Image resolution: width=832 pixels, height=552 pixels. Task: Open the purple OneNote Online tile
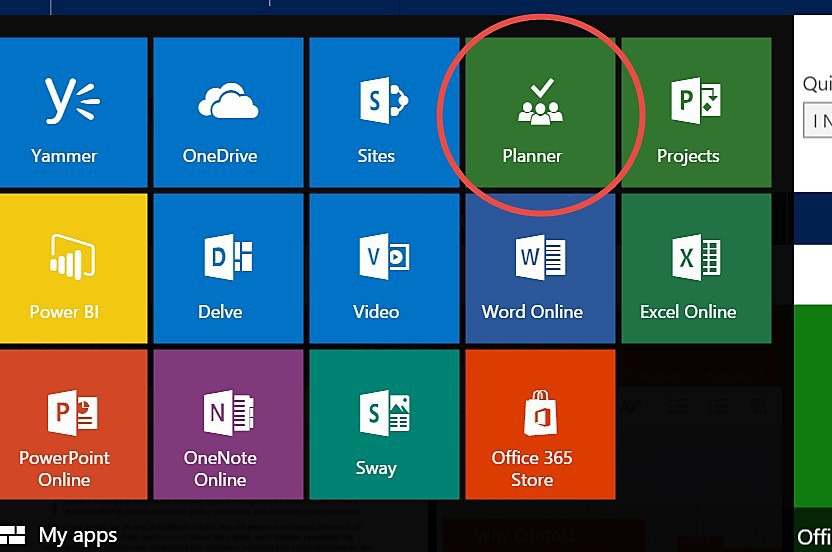click(220, 424)
